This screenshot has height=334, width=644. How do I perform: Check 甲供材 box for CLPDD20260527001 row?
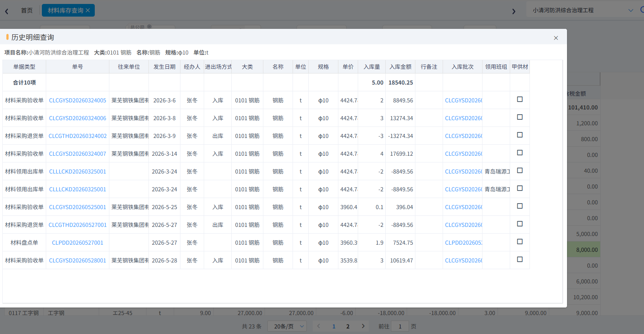point(520,242)
